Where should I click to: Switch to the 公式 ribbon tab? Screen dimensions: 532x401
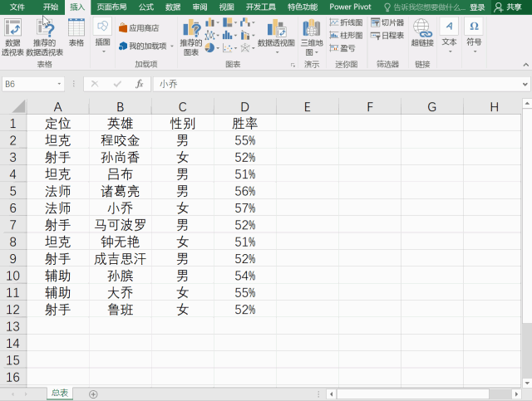(x=145, y=7)
